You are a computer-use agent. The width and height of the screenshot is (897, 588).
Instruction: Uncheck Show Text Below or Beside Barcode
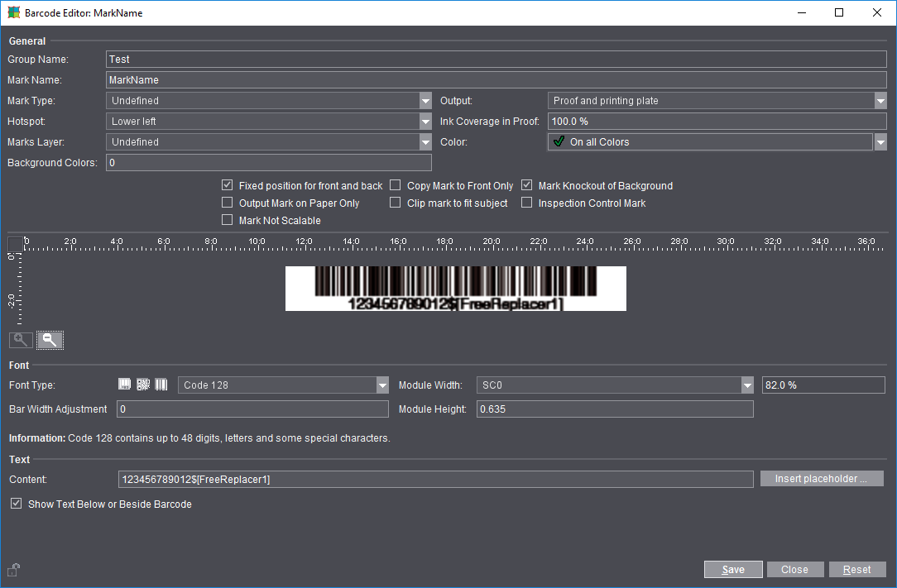tap(16, 504)
